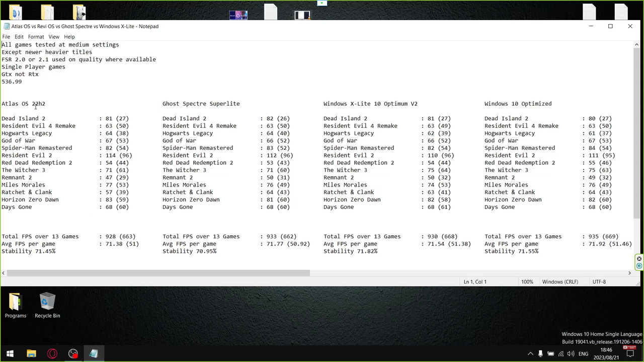Image resolution: width=644 pixels, height=362 pixels.
Task: Click the 'Windows 10 Optimized' heading
Action: pyautogui.click(x=518, y=104)
